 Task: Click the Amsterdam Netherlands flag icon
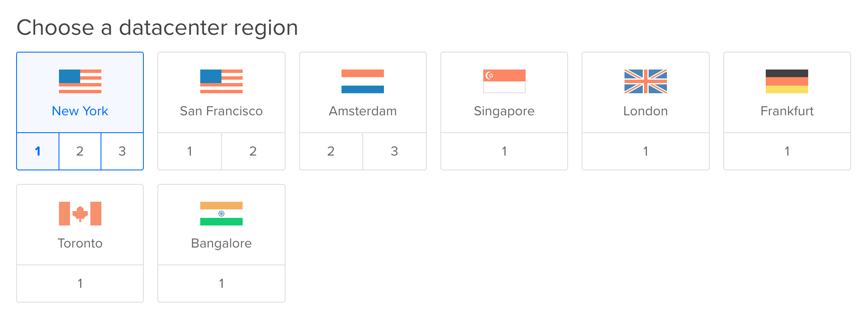363,81
